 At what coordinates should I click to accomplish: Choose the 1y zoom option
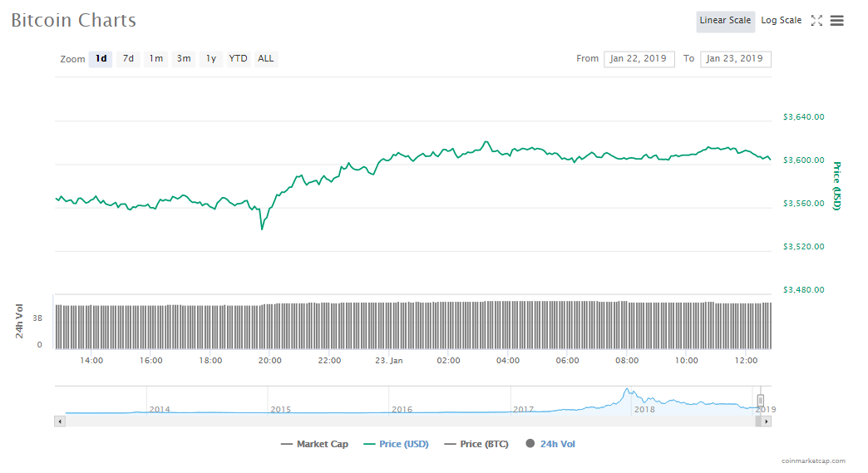[x=211, y=59]
